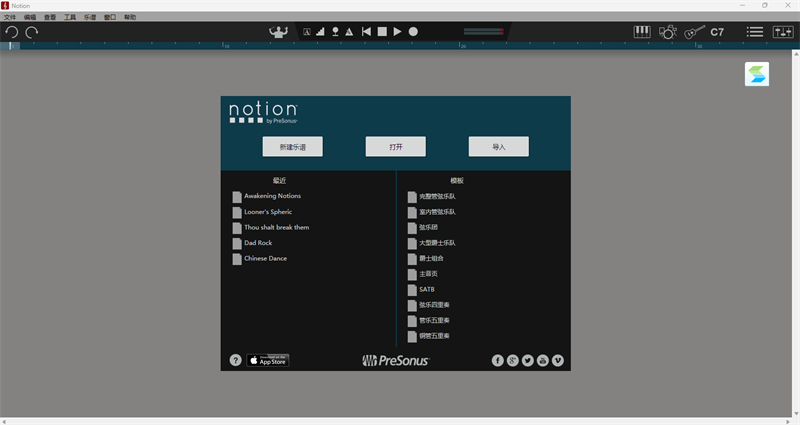Click the Studio One logo icon
Viewport: 800px width, 425px height.
tap(757, 74)
